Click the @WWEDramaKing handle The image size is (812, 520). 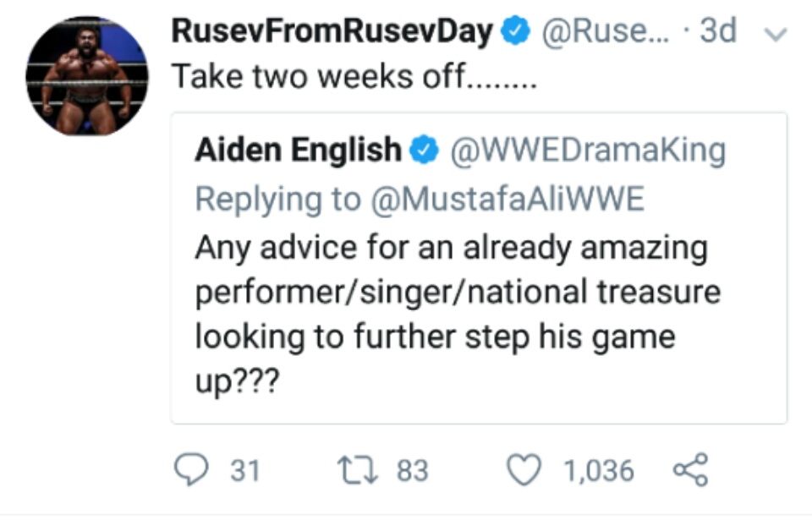tap(590, 151)
